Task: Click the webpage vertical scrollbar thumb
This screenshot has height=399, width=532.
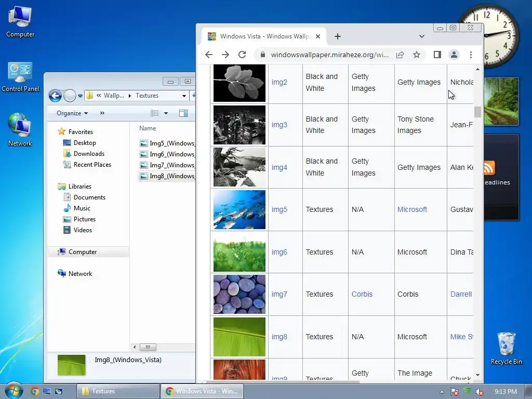Action: [x=478, y=112]
